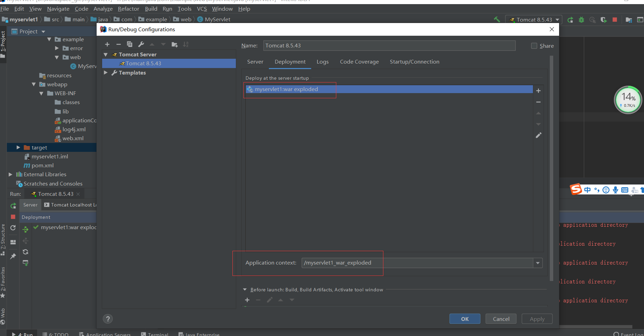Sort configurations icon
This screenshot has height=336, width=644.
pos(186,44)
